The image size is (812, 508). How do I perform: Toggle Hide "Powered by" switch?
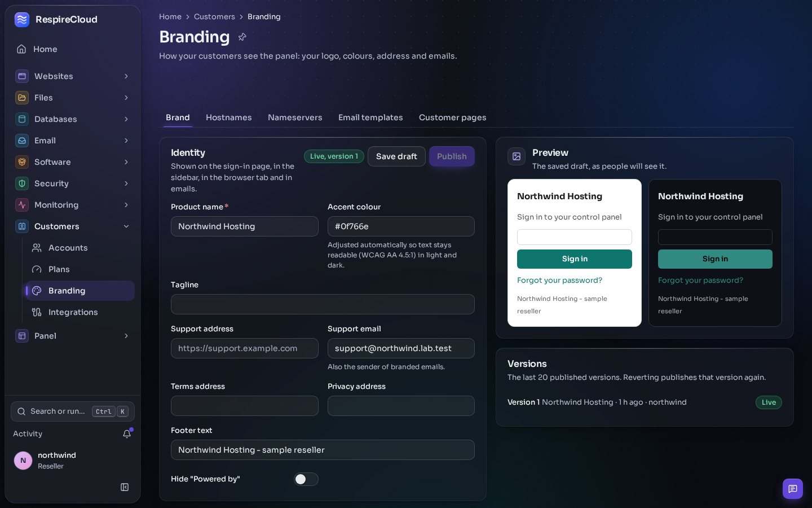pyautogui.click(x=306, y=479)
